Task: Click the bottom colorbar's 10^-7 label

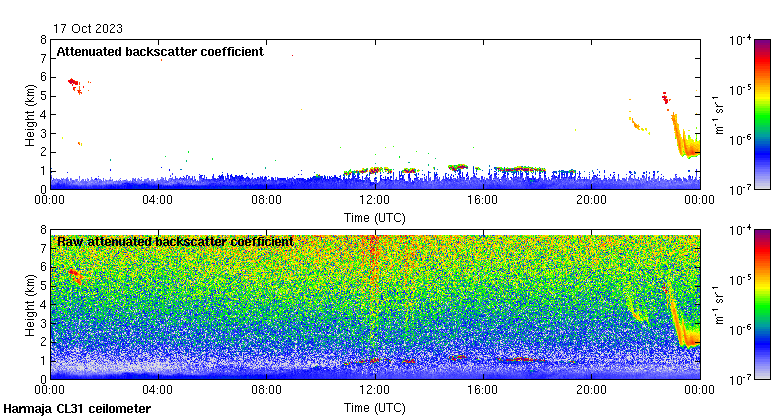Action: click(740, 380)
